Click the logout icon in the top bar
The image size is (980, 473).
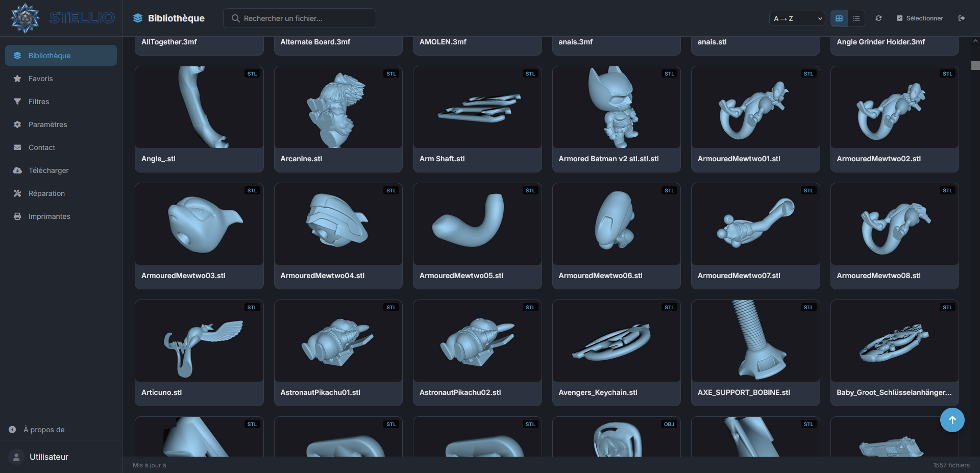pyautogui.click(x=962, y=18)
